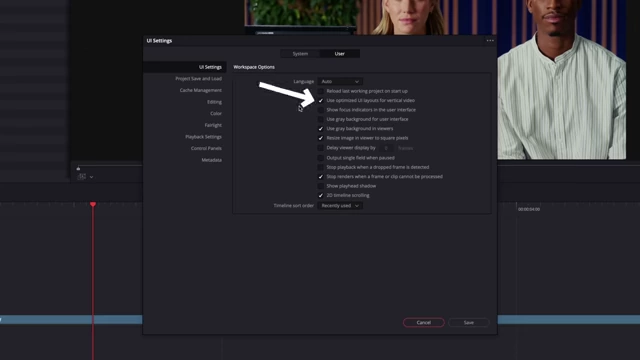Switch to the System tab

[x=300, y=53]
